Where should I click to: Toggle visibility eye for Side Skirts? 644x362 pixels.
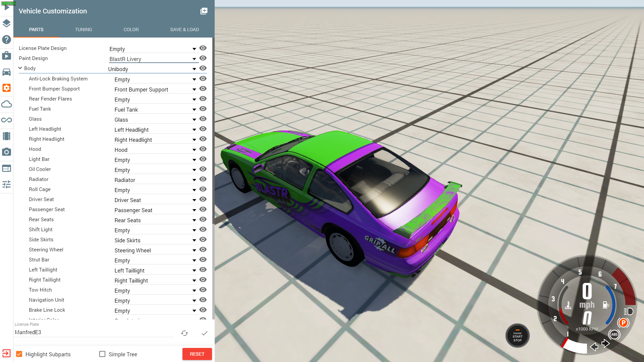[203, 240]
